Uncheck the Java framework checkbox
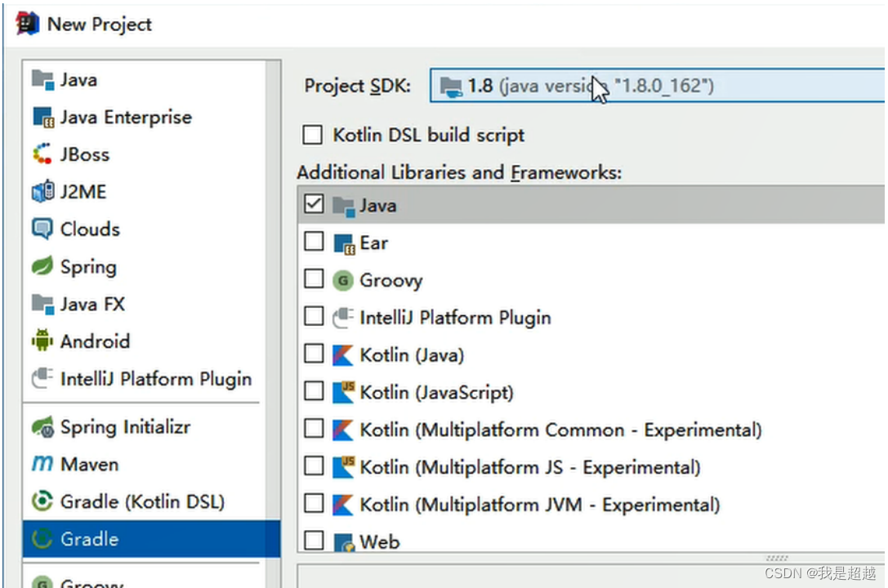Viewport: 888px width, 588px height. pos(313,204)
